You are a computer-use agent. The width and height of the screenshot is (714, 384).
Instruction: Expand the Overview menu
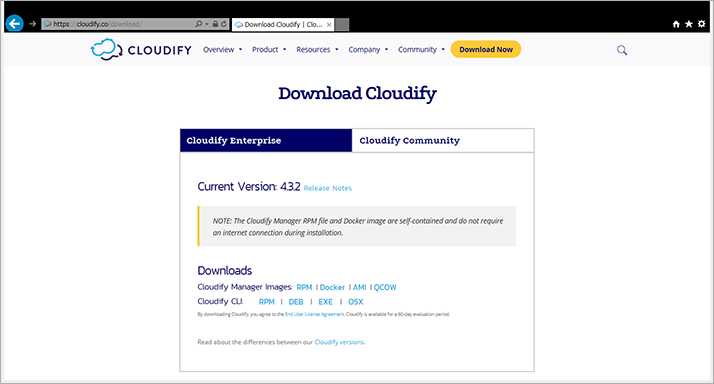pos(222,50)
